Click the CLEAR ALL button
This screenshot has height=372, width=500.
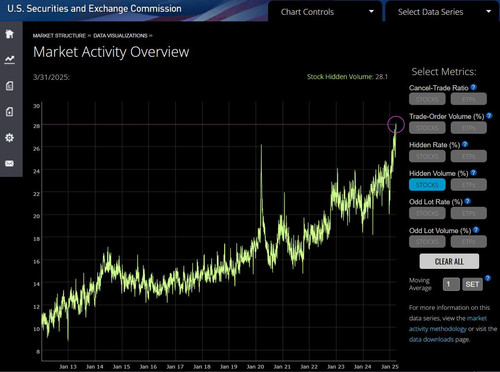coord(449,261)
